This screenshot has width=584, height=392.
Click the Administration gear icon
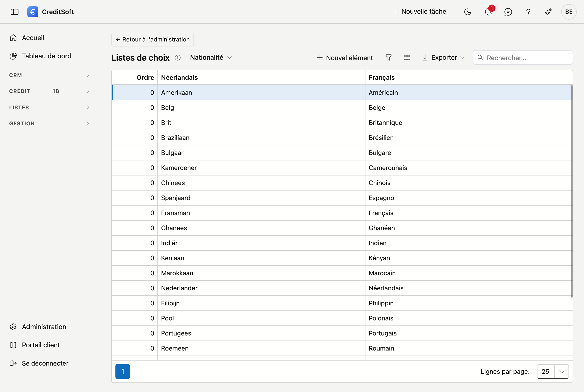[13, 327]
